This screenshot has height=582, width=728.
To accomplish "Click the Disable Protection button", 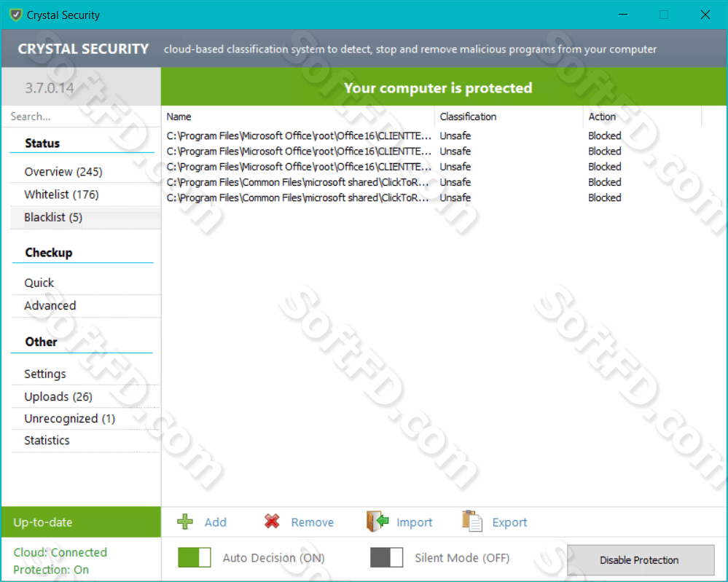I will 641,559.
